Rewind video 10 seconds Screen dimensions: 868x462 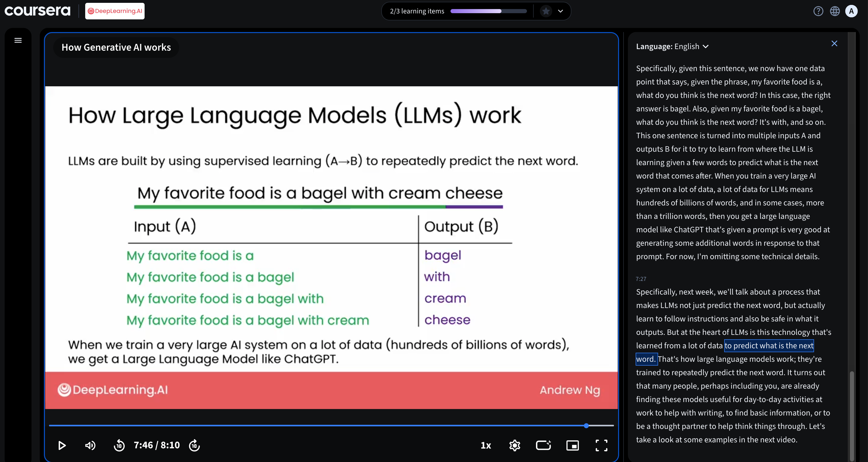pos(119,445)
